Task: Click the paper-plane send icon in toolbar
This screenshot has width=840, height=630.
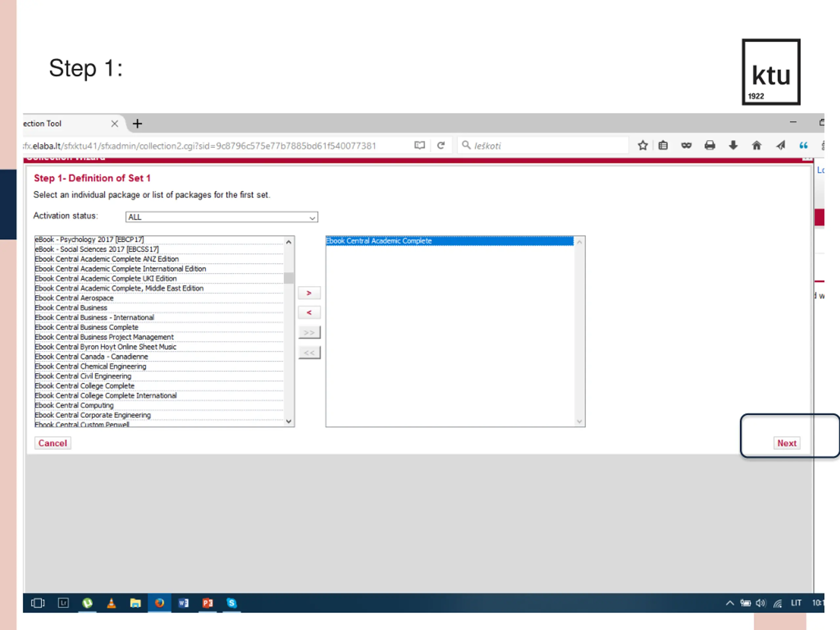Action: (781, 145)
